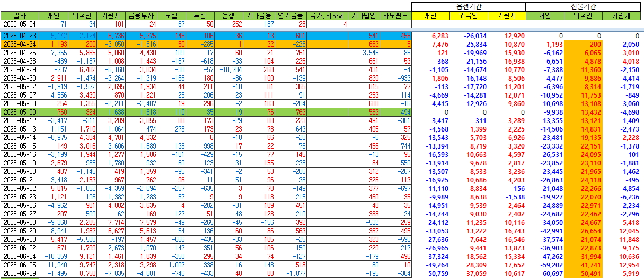644x279 pixels.
Task: Click the 2025-06-02 date cell
Action: point(20,248)
